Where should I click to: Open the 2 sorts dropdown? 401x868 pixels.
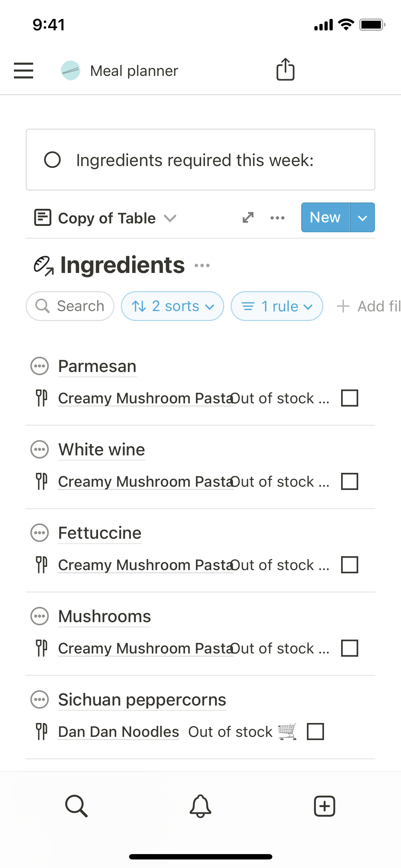tap(173, 306)
